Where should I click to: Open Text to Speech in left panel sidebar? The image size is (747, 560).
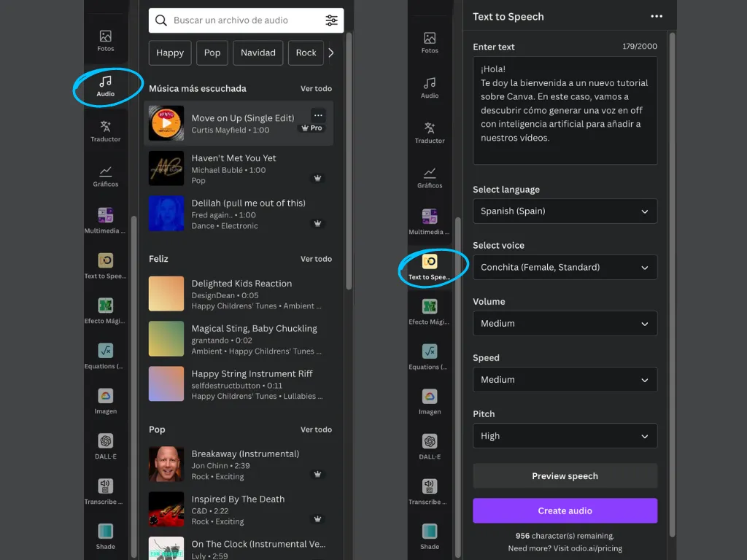point(105,266)
